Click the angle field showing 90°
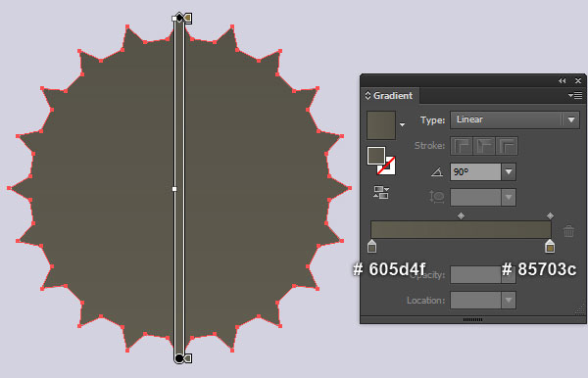 pos(475,172)
